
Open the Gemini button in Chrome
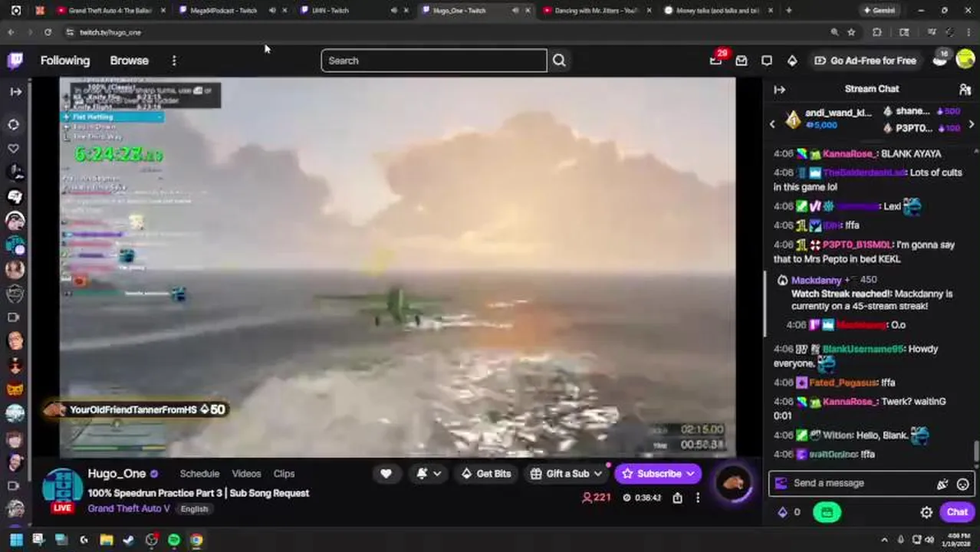tap(878, 10)
